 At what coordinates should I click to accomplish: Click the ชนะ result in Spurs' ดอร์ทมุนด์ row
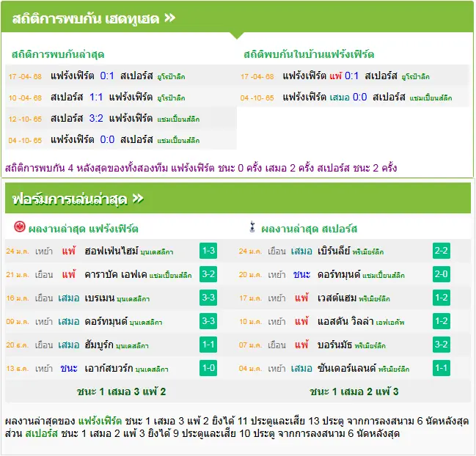point(301,274)
